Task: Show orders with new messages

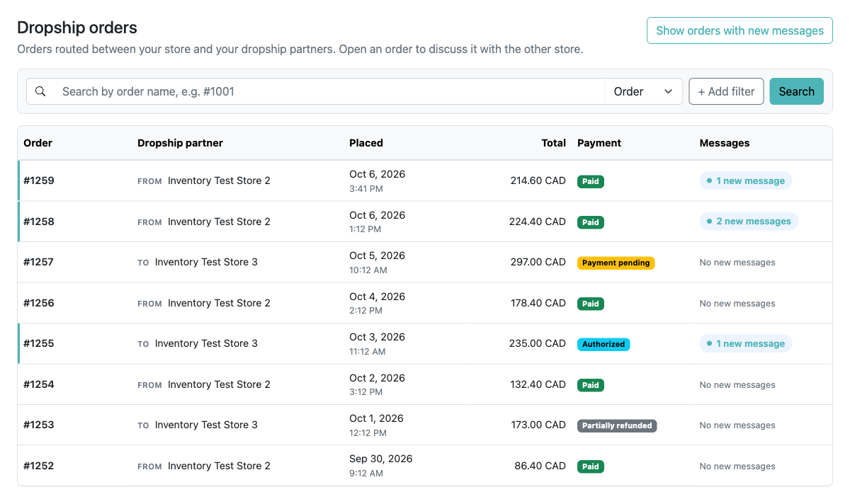Action: click(x=739, y=30)
